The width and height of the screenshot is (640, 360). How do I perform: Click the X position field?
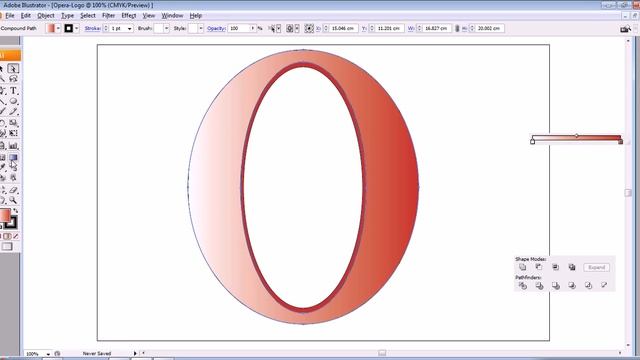[x=344, y=28]
